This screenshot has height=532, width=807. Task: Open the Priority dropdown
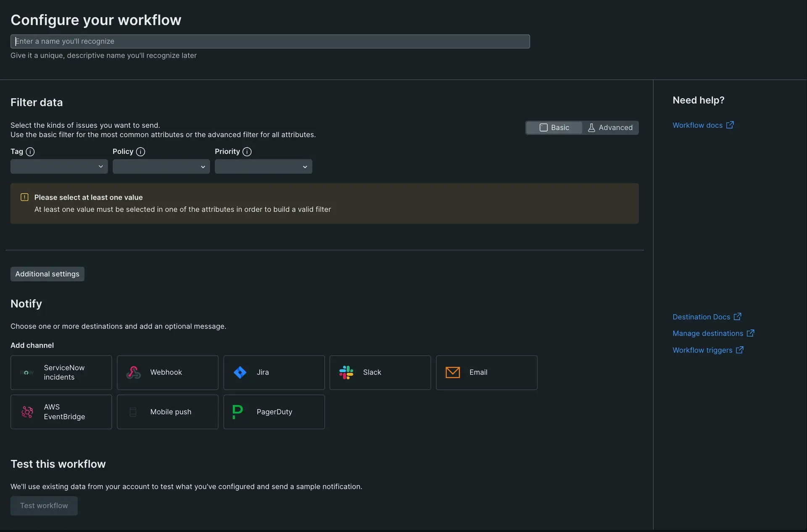tap(263, 166)
